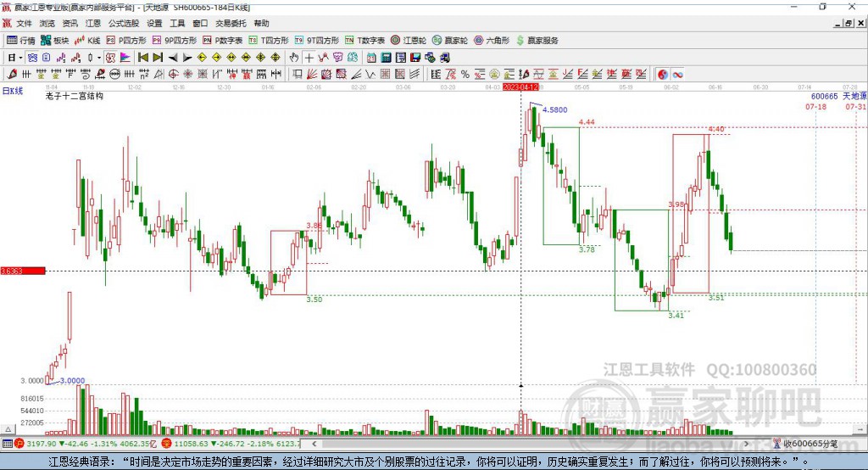The image size is (868, 470).
Task: Click the printer-like form icon
Action: coord(401,58)
